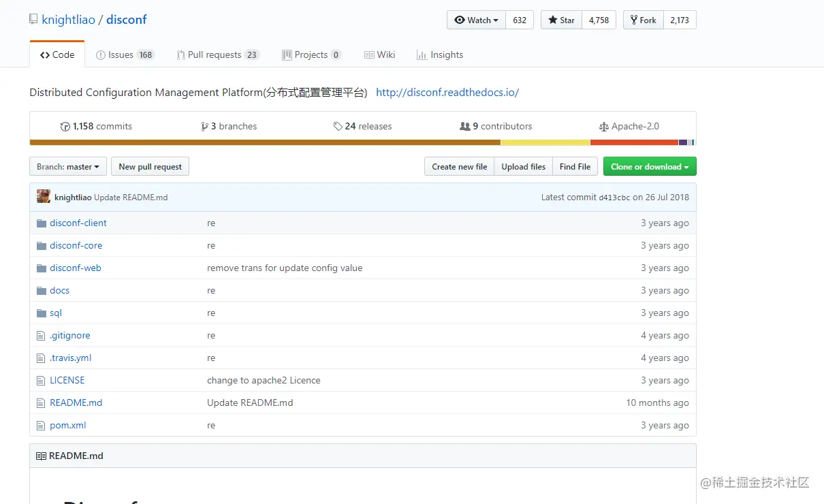Click the file icon for LICENSE

41,380
